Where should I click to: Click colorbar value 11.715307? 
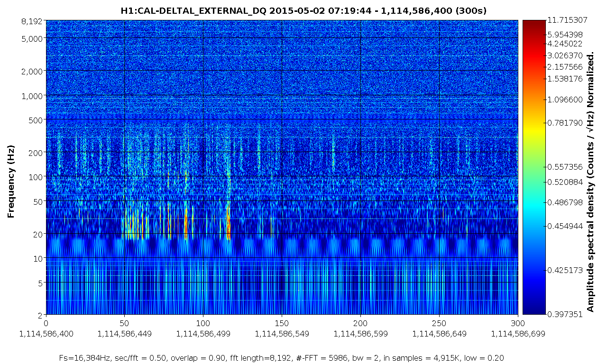567,20
